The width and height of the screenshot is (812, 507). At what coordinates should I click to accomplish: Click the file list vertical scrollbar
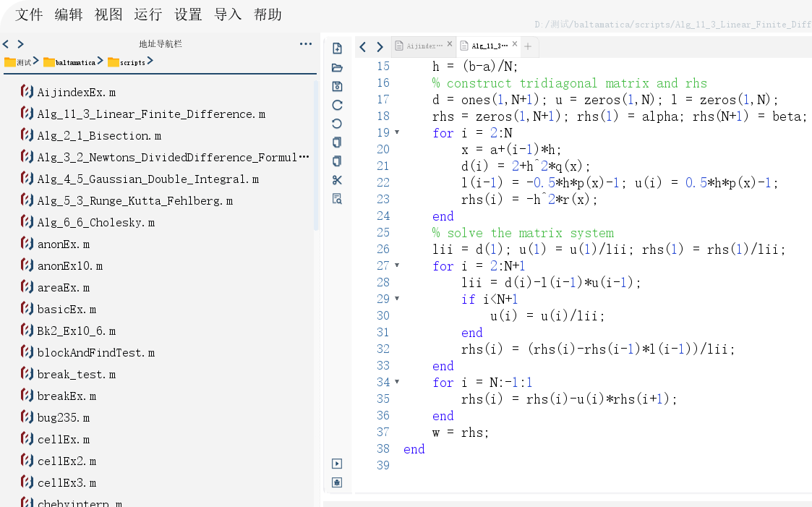316,155
